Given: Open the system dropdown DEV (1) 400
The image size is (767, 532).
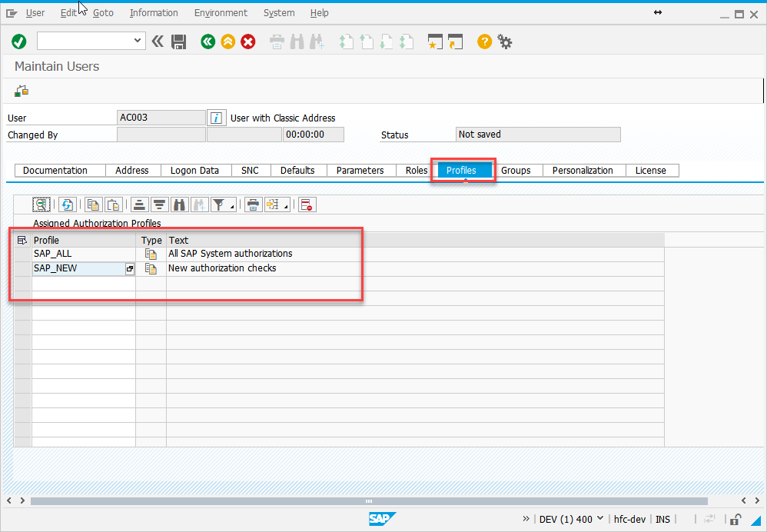Looking at the screenshot, I should [571, 519].
